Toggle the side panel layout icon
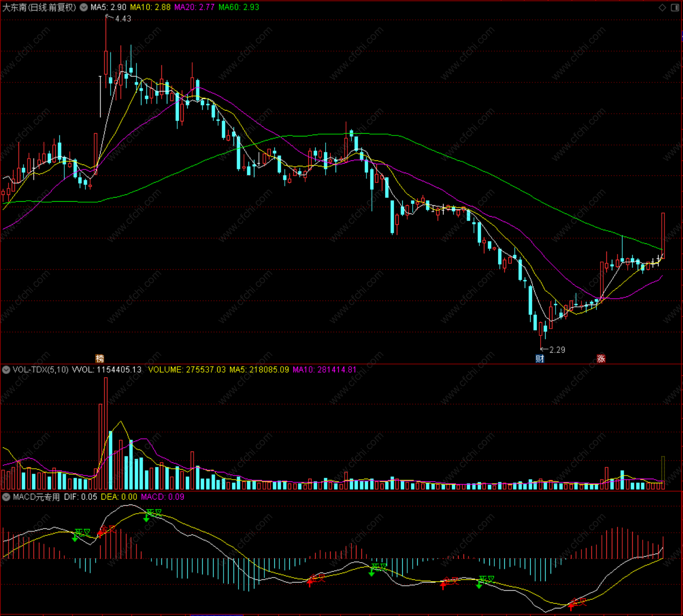Image resolution: width=683 pixels, height=616 pixels. (675, 7)
